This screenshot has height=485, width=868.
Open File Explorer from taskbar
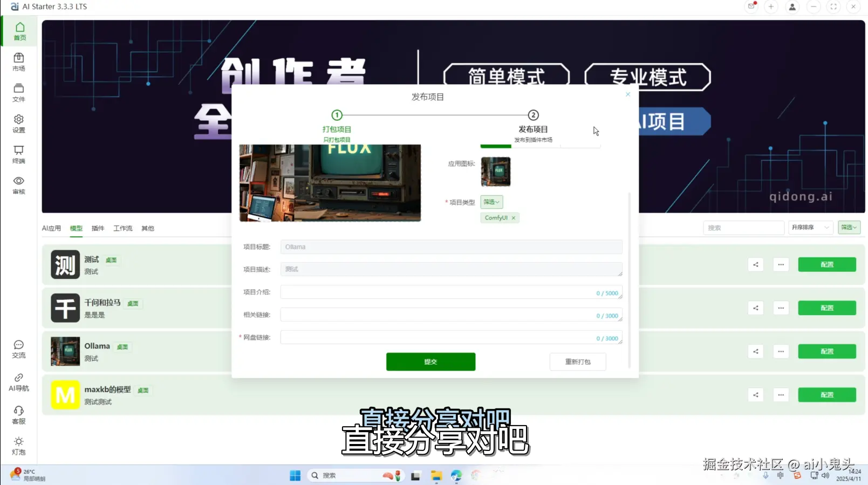pos(436,475)
